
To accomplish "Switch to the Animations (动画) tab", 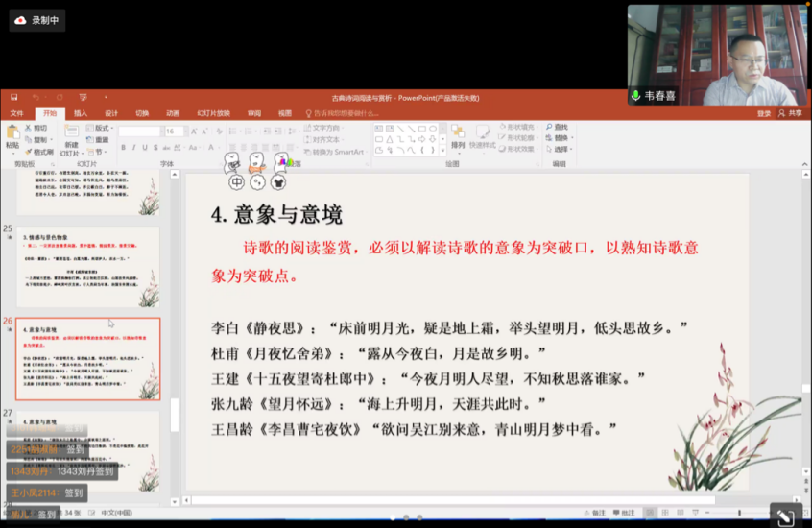I will point(173,113).
